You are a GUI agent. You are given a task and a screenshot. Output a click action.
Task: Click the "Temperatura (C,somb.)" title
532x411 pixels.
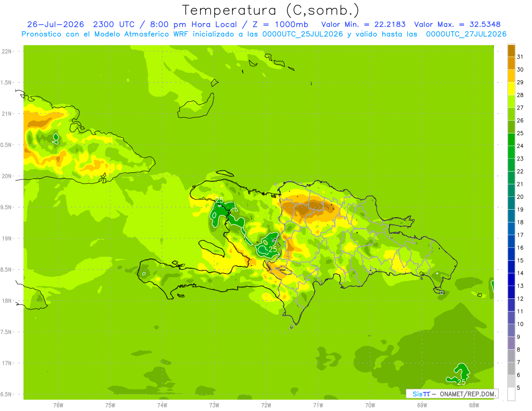(x=270, y=10)
